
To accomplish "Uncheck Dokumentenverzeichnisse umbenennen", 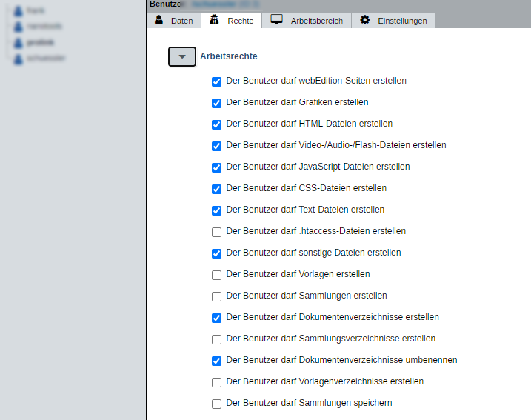I will point(217,361).
